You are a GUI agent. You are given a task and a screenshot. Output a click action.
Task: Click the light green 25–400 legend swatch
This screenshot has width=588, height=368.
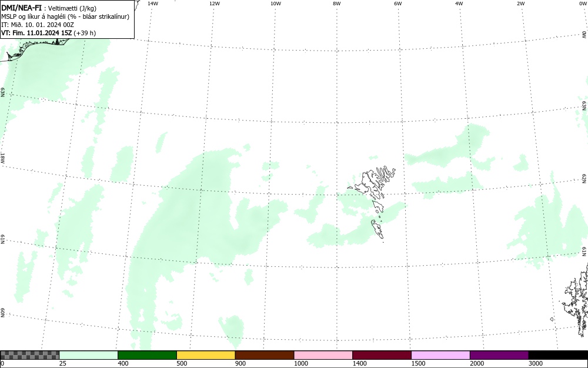tap(89, 355)
